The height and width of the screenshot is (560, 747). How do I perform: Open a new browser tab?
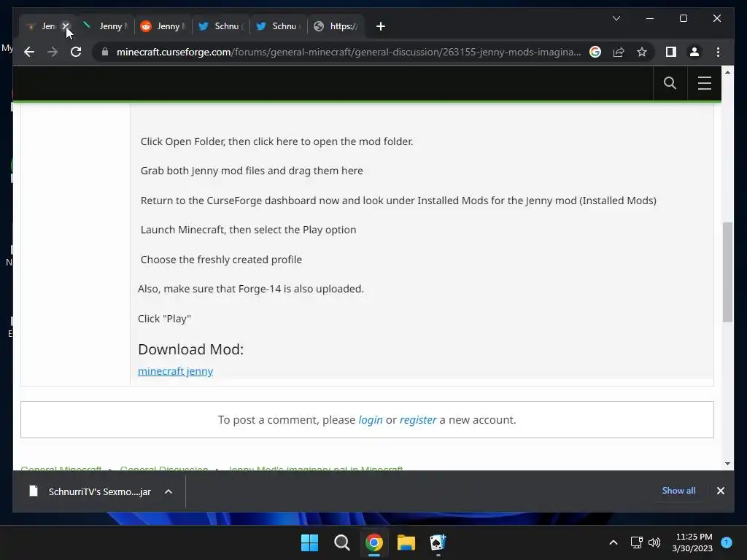tap(380, 26)
